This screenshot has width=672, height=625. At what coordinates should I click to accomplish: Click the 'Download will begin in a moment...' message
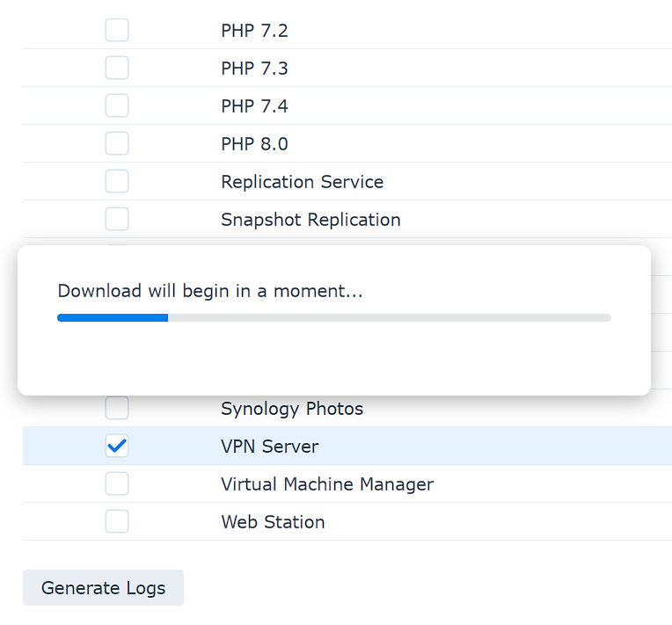tap(210, 291)
